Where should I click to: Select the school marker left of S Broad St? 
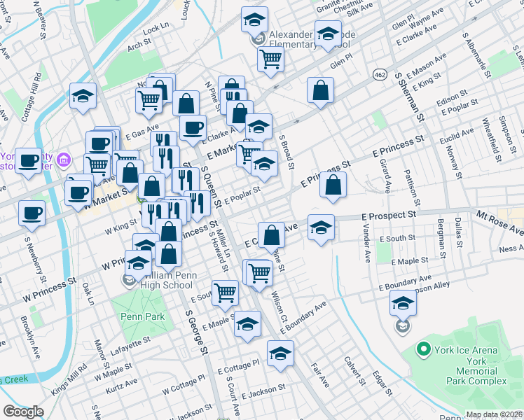pyautogui.click(x=258, y=129)
